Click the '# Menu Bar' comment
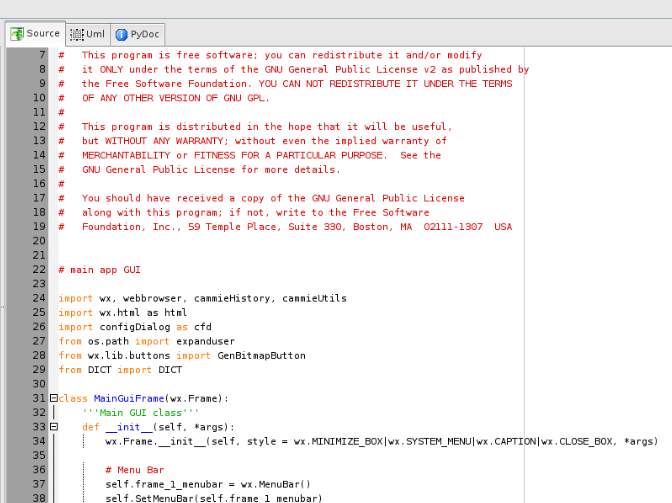The height and width of the screenshot is (503, 672). 135,470
